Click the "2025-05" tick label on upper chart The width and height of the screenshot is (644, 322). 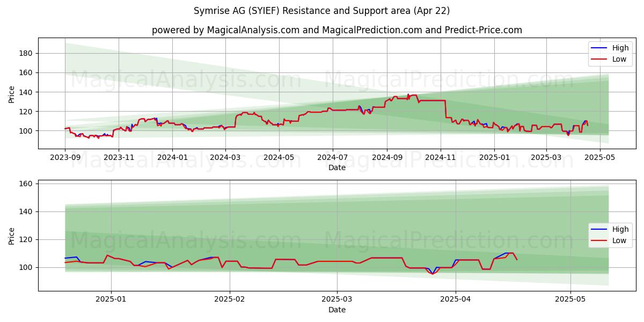point(599,157)
